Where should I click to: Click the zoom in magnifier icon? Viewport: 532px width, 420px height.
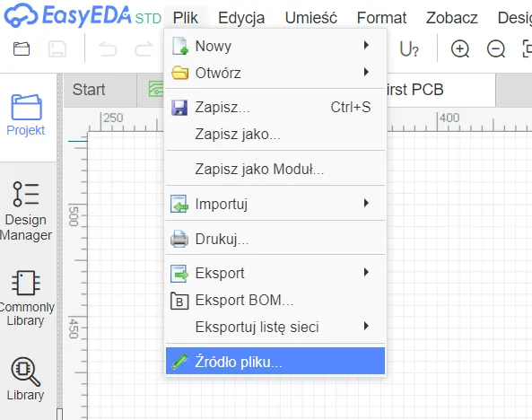tap(460, 48)
